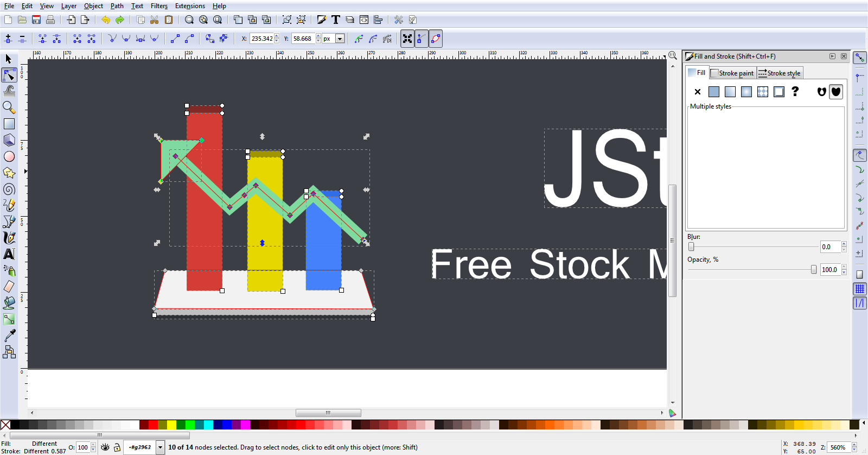Image resolution: width=868 pixels, height=455 pixels.
Task: Select the evenodd fill rule button
Action: (822, 92)
